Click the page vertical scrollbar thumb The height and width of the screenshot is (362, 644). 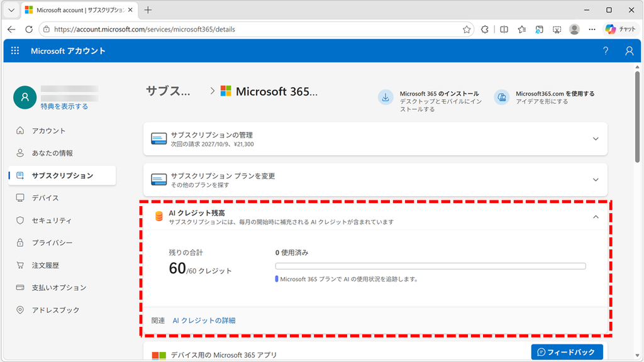click(637, 117)
